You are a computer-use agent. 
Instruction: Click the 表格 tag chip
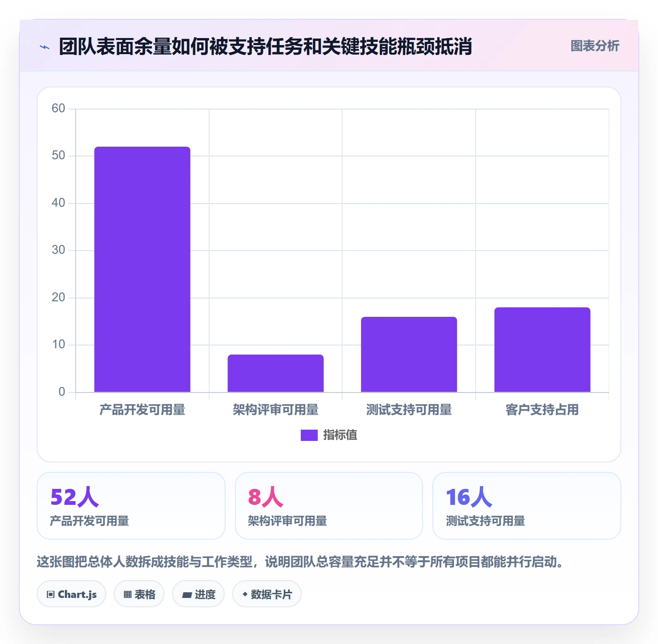coord(139,594)
